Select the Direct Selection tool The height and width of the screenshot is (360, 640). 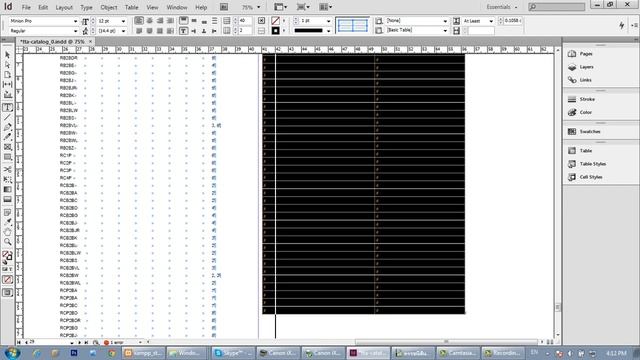(7, 65)
